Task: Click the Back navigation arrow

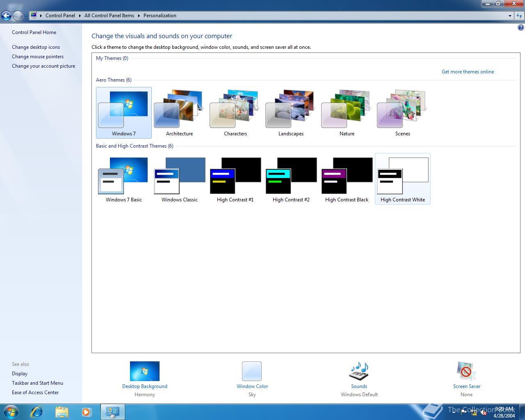Action: coord(6,16)
